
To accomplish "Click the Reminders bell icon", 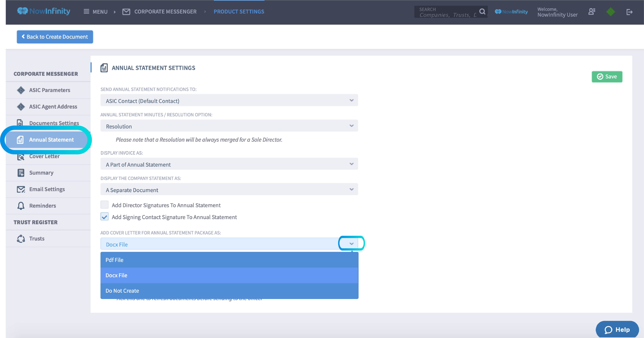I will 21,206.
